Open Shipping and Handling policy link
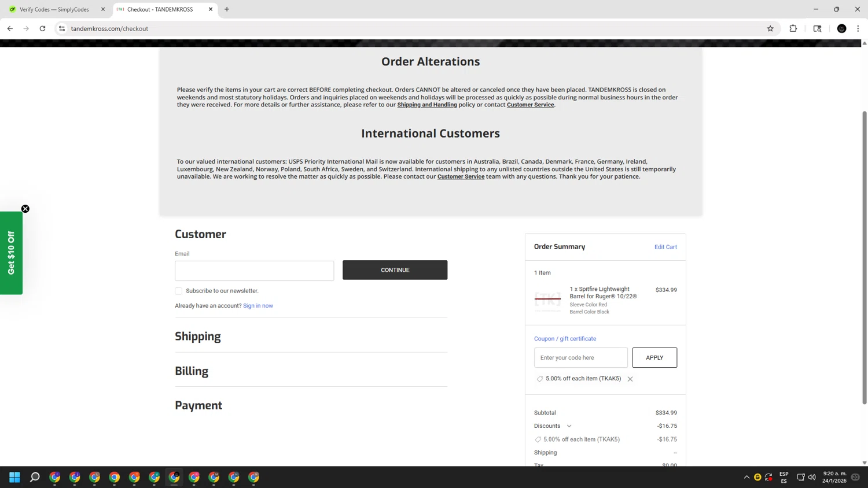The width and height of the screenshot is (868, 488). pyautogui.click(x=427, y=105)
